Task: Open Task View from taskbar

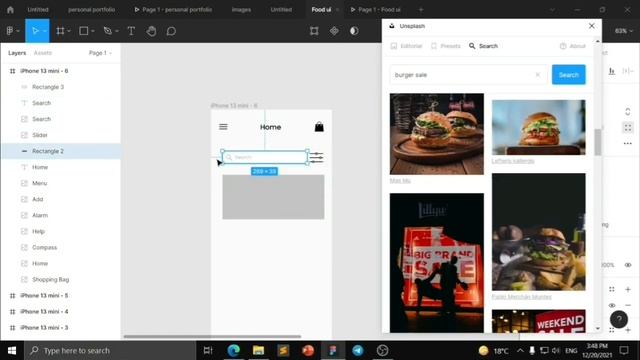Action: pyautogui.click(x=208, y=350)
